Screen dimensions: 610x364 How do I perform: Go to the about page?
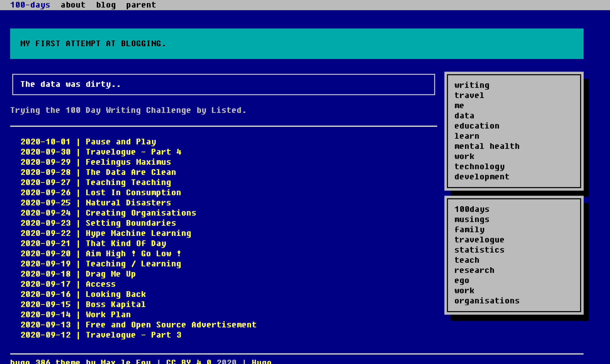73,5
